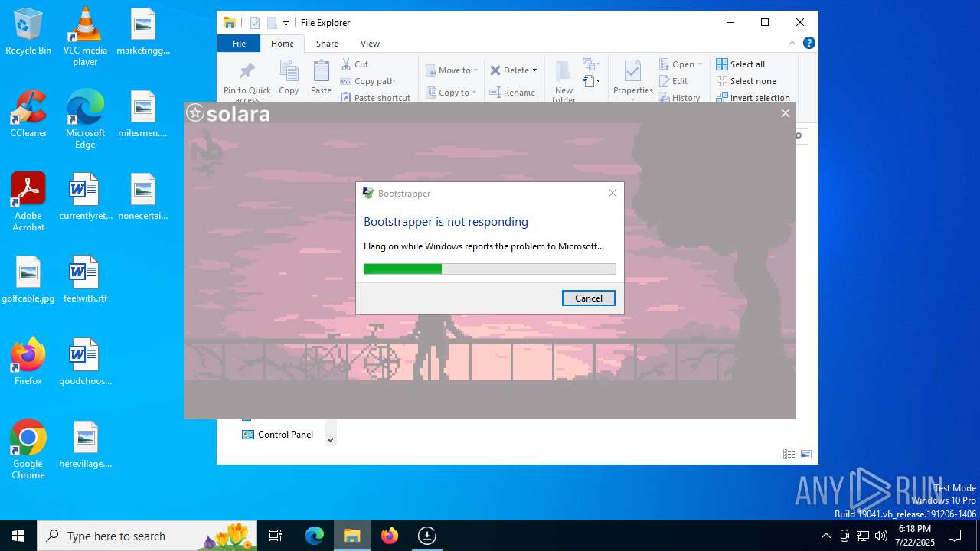
Task: Select milesmen... image file on desktop
Action: click(143, 114)
